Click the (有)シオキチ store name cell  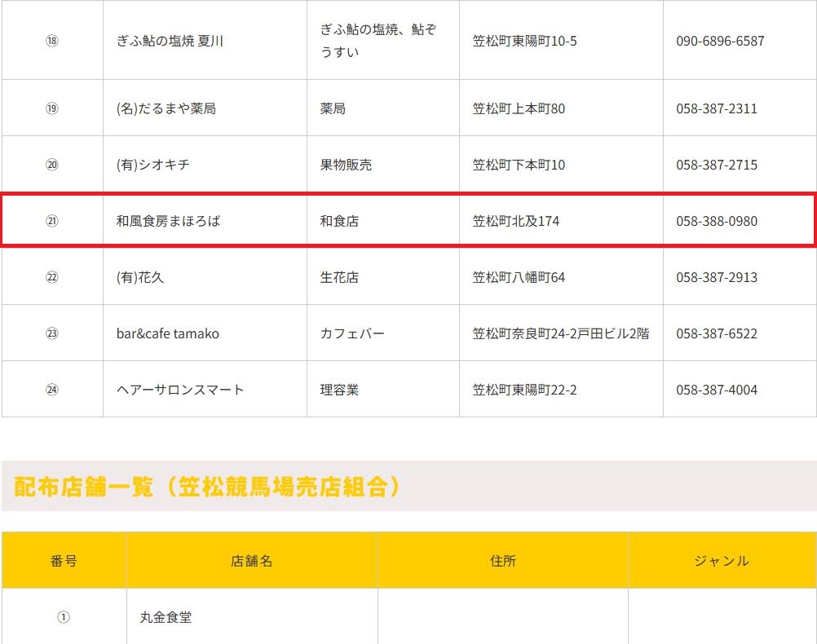click(153, 165)
